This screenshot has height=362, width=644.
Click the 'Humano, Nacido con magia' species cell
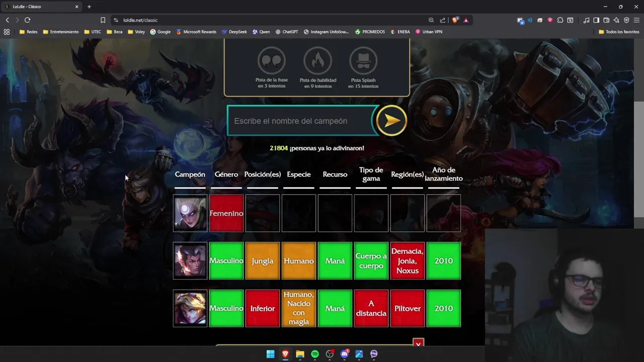[299, 308]
